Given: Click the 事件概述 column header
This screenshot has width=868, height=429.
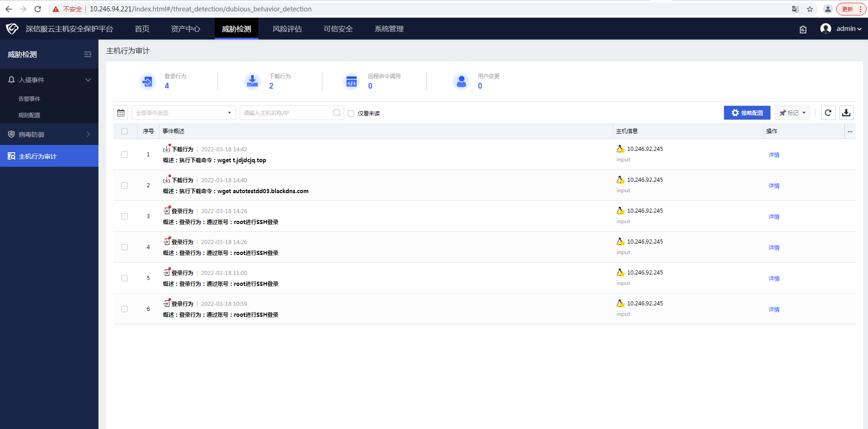Looking at the screenshot, I should [x=173, y=131].
